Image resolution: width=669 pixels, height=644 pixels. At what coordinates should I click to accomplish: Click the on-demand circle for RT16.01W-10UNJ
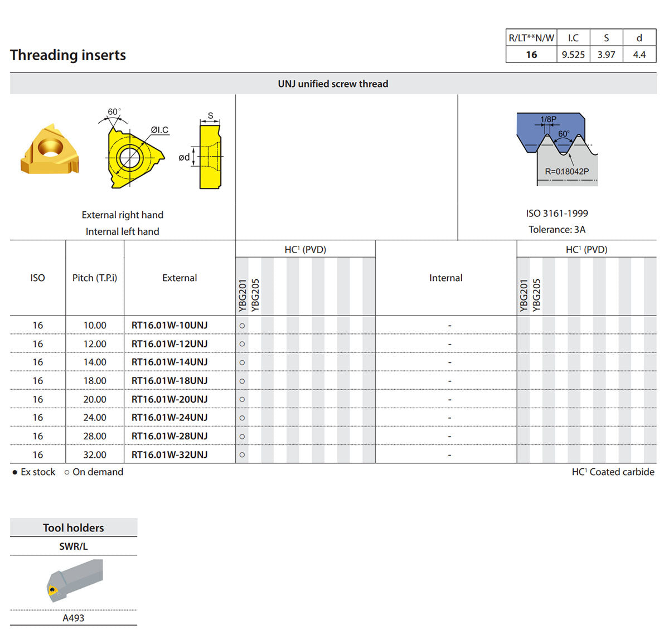[242, 326]
